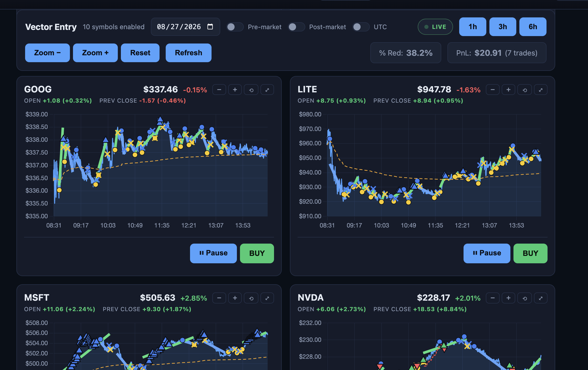Open the calendar picker icon in date field
Viewport: 588px width, 370px height.
pos(210,27)
